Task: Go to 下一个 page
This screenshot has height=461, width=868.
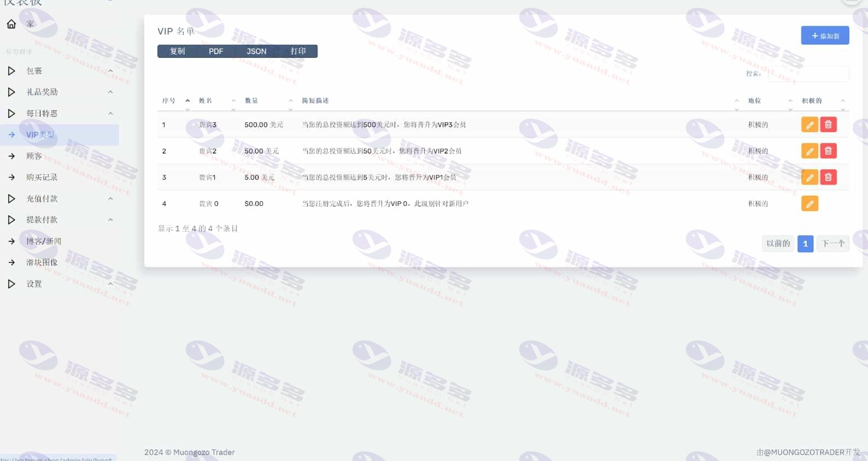Action: (x=833, y=244)
